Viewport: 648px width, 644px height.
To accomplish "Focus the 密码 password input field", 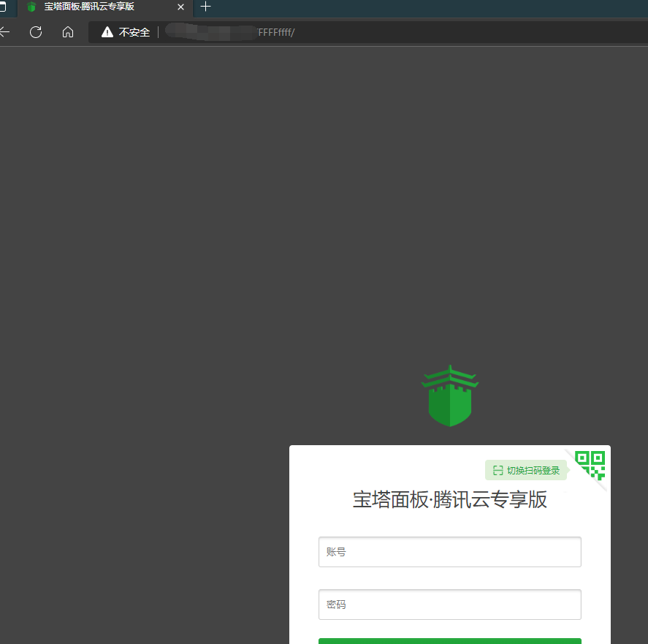I will tap(449, 605).
